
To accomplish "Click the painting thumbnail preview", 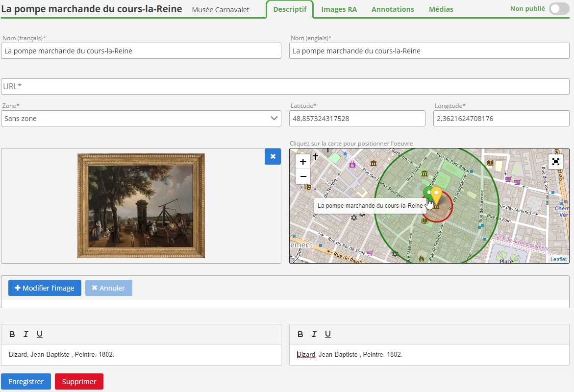I will pos(141,206).
